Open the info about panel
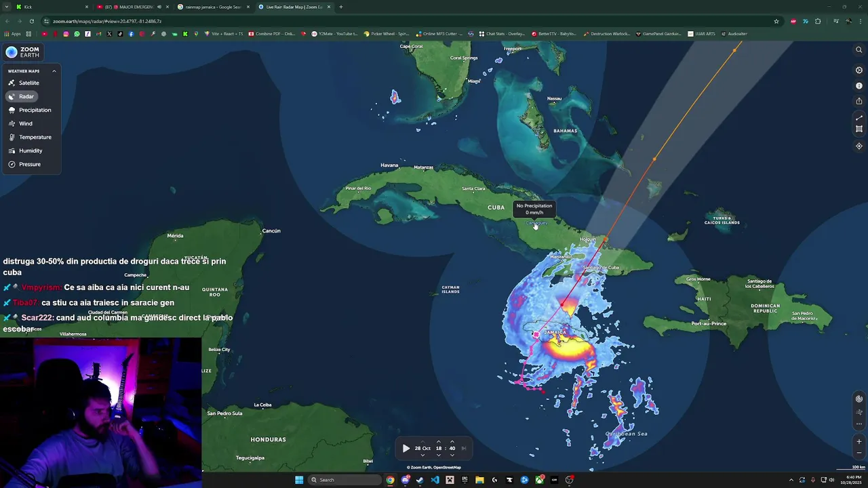The width and height of the screenshot is (868, 488). [x=859, y=86]
